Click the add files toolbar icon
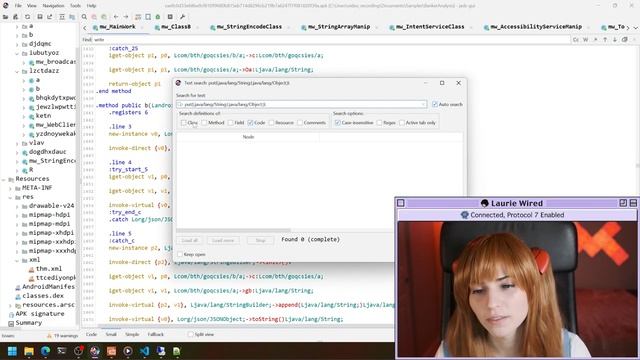The width and height of the screenshot is (640, 360). pos(16,17)
